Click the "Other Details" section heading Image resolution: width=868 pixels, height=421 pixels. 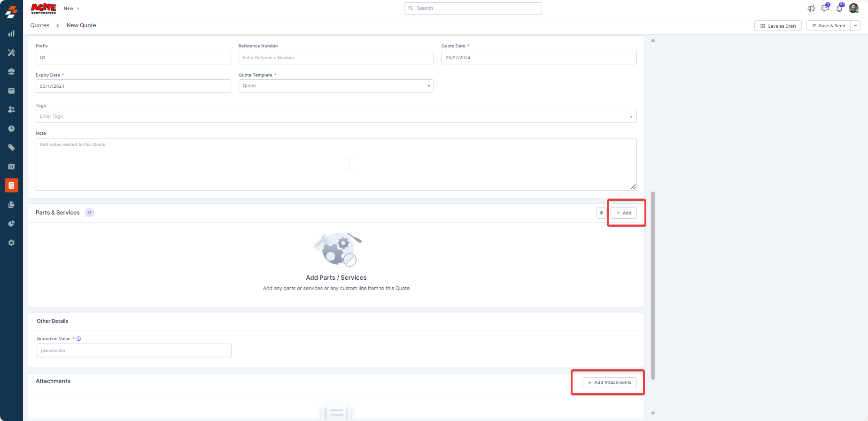[53, 321]
